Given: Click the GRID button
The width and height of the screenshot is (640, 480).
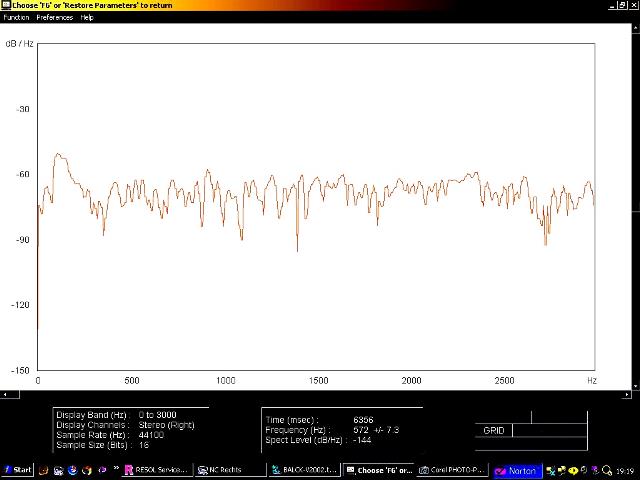Looking at the screenshot, I should [493, 431].
